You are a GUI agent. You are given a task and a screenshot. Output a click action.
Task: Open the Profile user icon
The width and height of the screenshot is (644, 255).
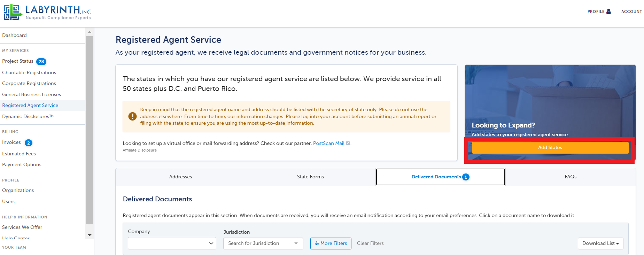tap(608, 11)
